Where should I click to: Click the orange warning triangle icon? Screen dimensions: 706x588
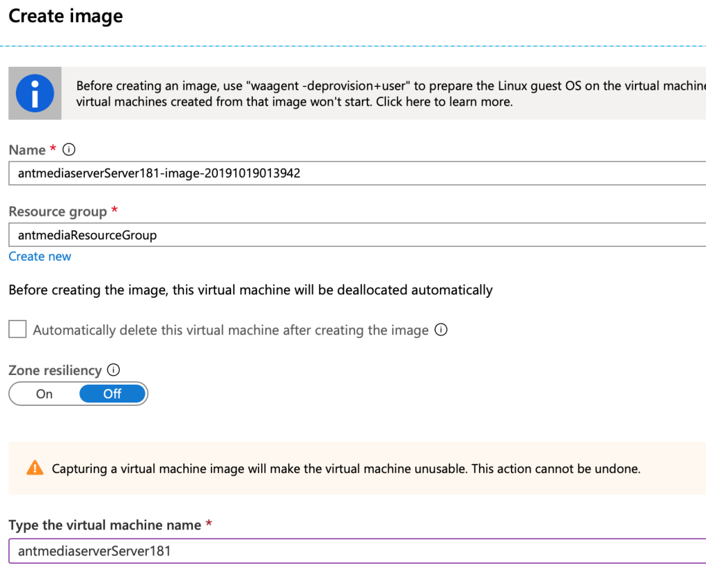click(x=35, y=468)
